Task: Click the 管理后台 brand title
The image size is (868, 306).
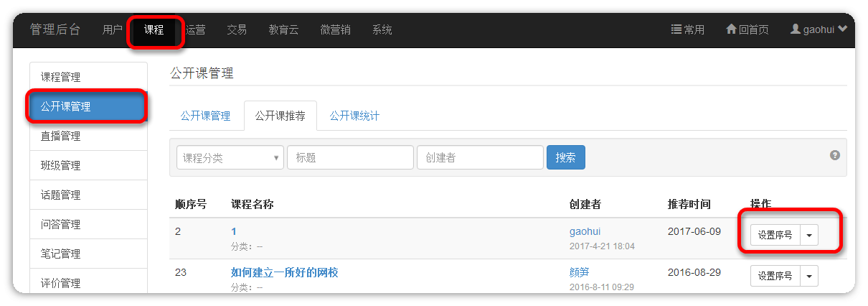Action: tap(55, 30)
